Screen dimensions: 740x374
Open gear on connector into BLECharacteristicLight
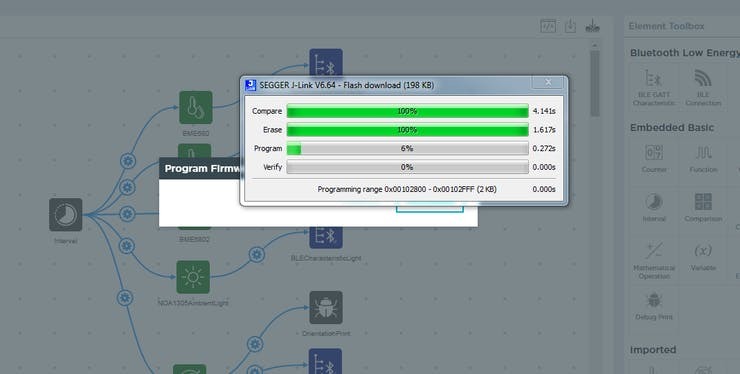tap(257, 255)
